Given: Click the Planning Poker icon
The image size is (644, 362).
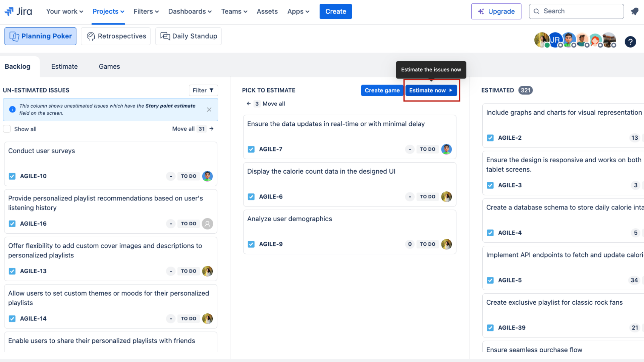Looking at the screenshot, I should pyautogui.click(x=13, y=36).
